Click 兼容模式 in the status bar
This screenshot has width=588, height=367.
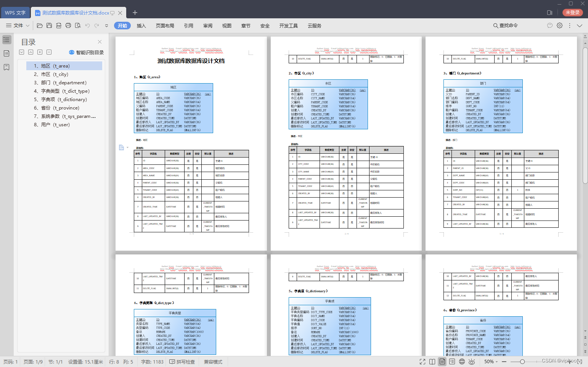pyautogui.click(x=213, y=362)
